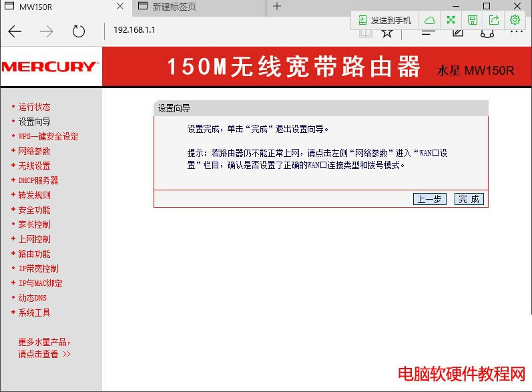Open a new tab with plus icon
Viewport: 532px width, 392px height.
coord(277,7)
